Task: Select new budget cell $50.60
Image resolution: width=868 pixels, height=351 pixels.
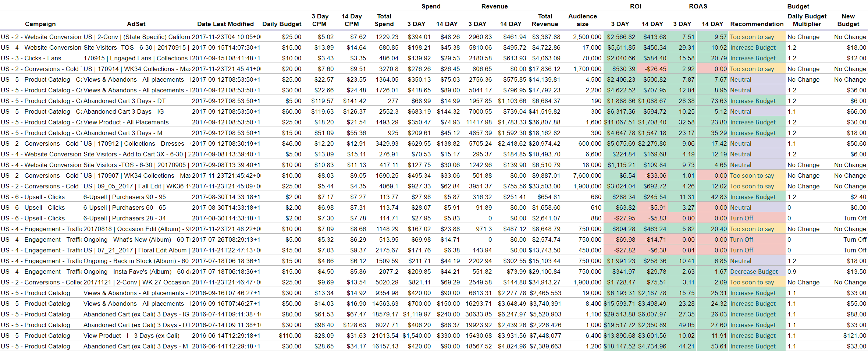Action: (x=856, y=143)
